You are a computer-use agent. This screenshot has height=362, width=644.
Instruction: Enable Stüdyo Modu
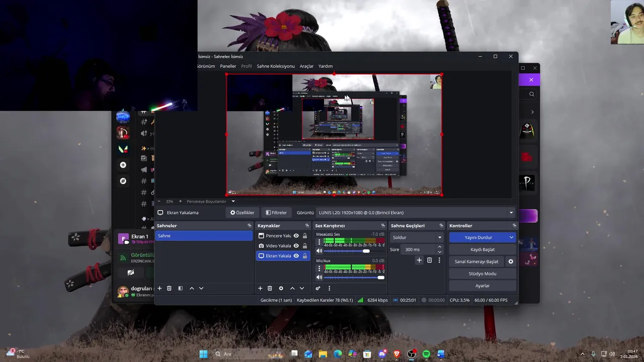pos(482,274)
